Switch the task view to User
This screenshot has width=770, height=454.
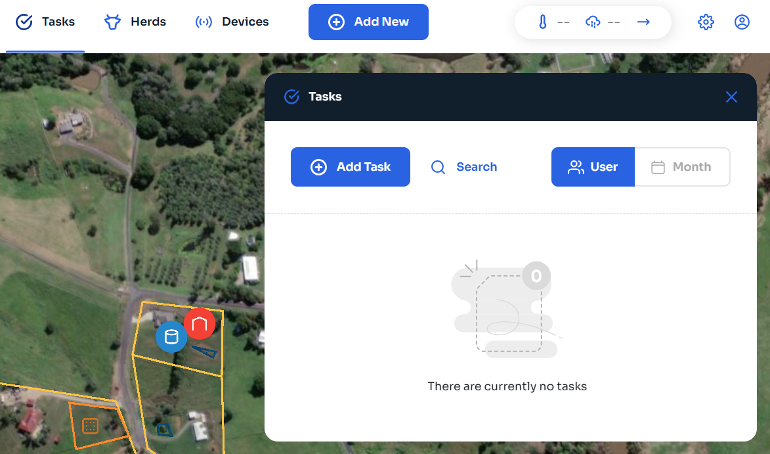click(x=593, y=167)
